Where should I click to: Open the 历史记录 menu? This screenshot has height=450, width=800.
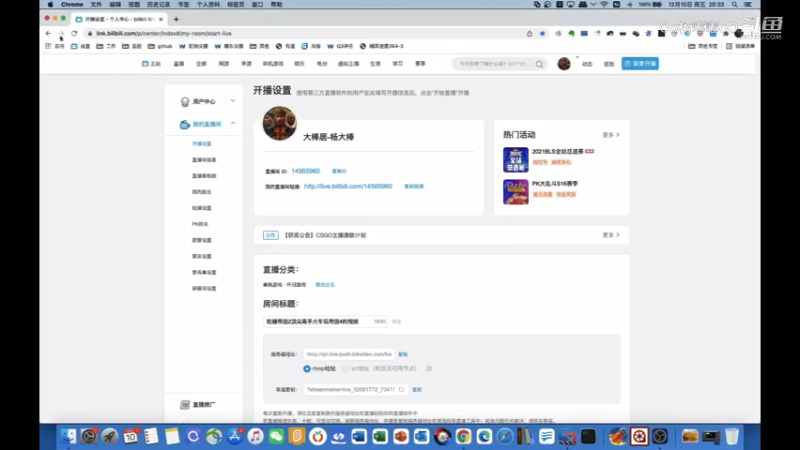(158, 4)
